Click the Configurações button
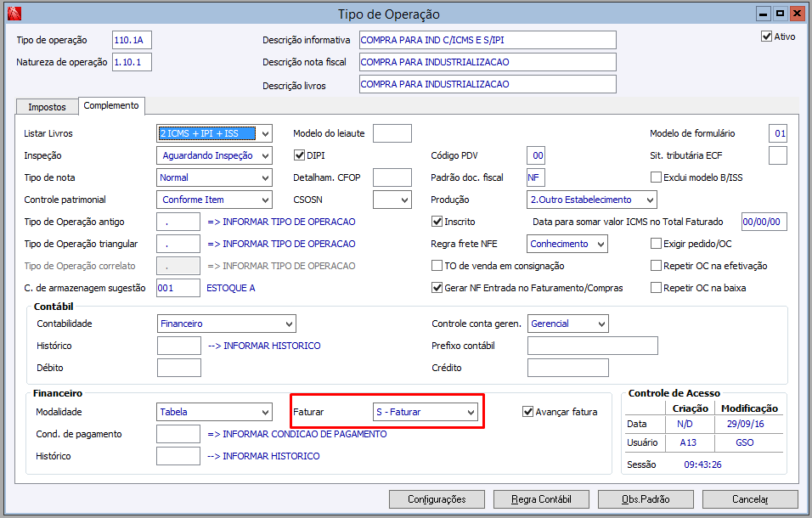Image resolution: width=812 pixels, height=518 pixels. pyautogui.click(x=437, y=499)
